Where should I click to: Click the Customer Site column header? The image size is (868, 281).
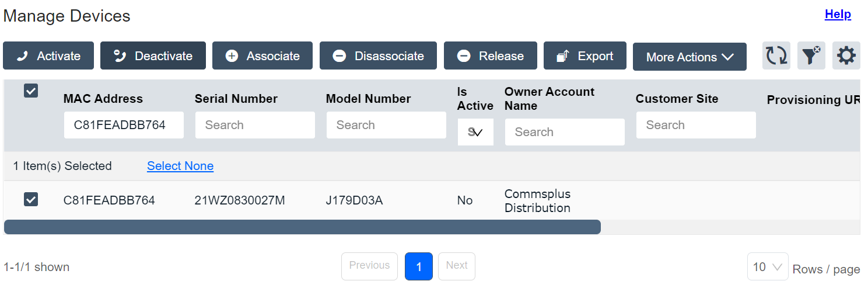677,99
